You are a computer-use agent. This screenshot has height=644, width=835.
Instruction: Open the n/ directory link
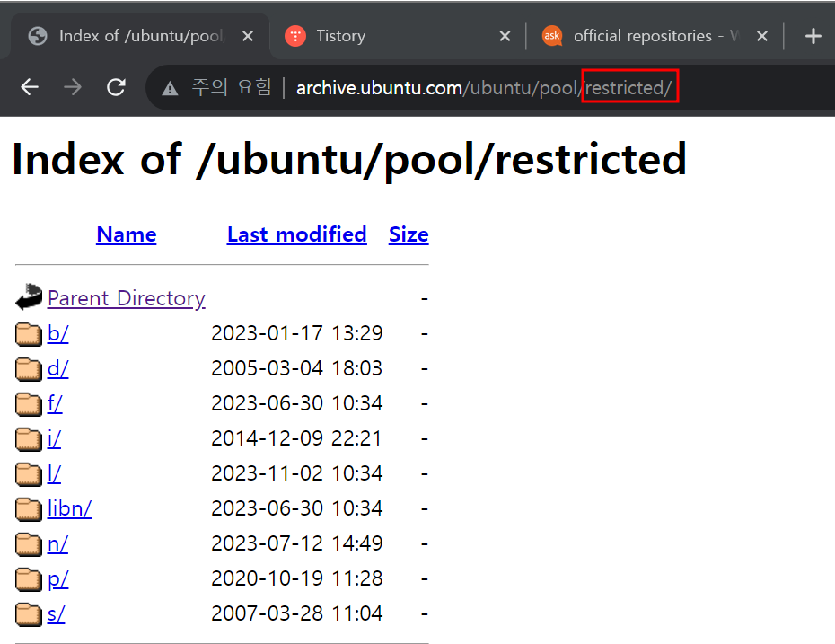[57, 543]
